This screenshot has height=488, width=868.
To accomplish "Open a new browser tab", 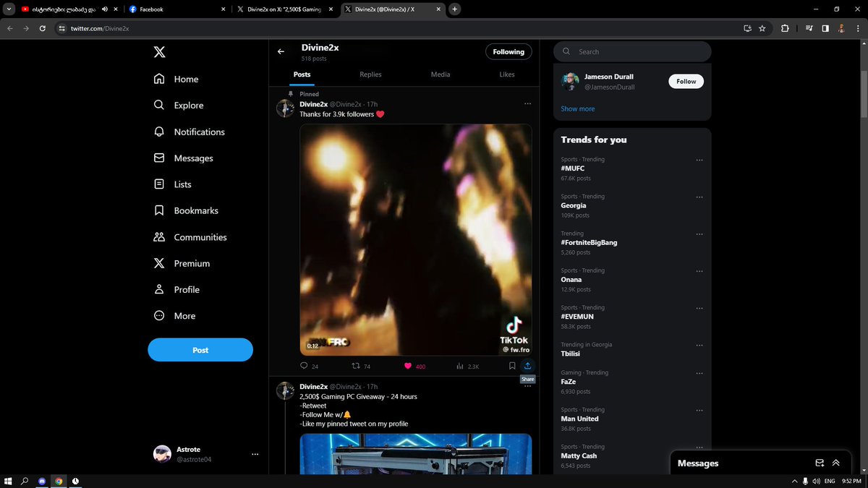I will pos(454,9).
